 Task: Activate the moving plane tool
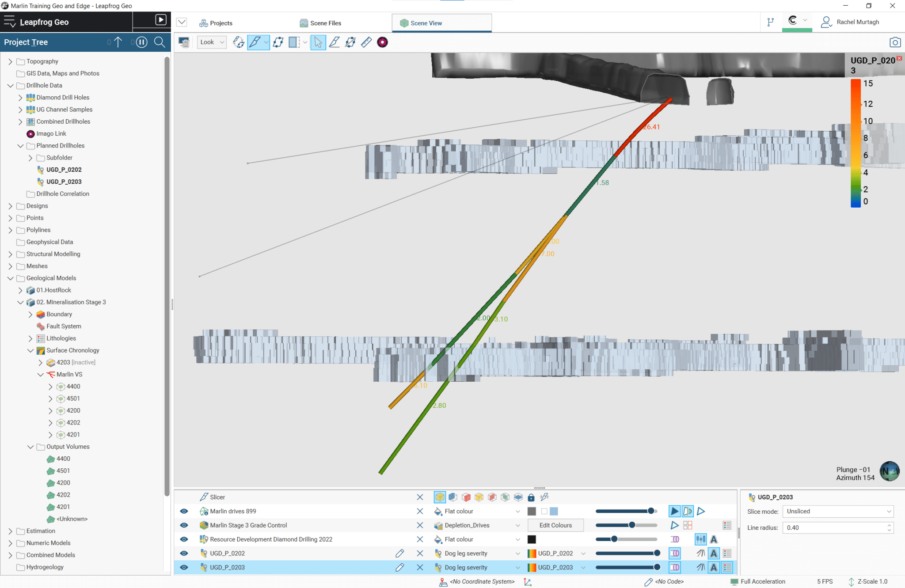(x=278, y=42)
